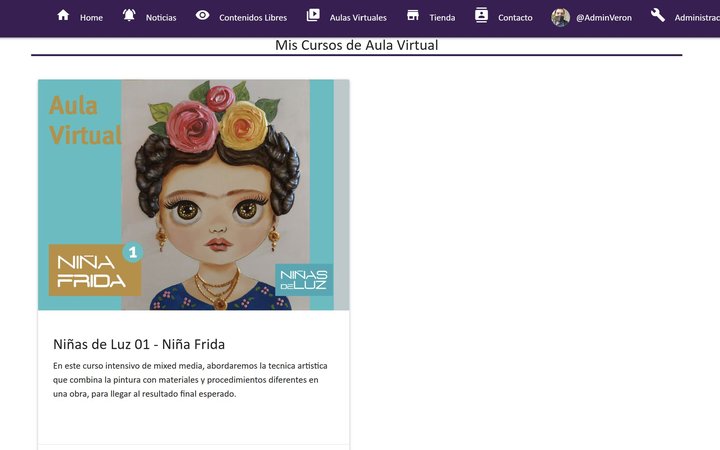Click the Contacto person card icon

(x=481, y=15)
